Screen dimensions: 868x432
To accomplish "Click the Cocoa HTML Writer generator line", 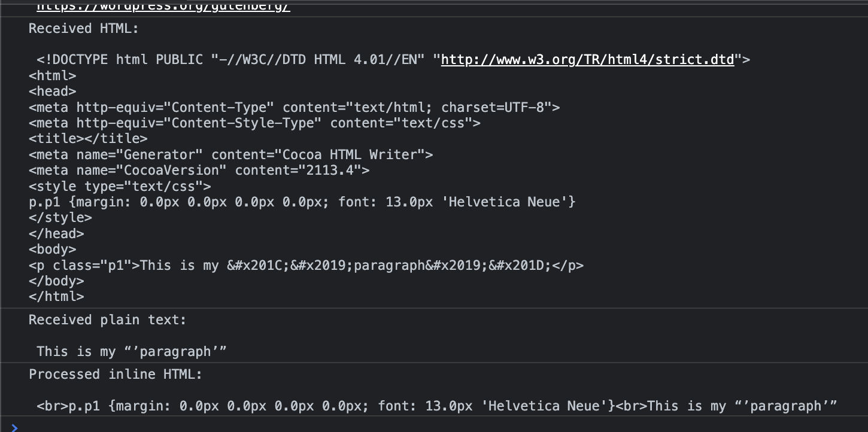I will pyautogui.click(x=230, y=155).
